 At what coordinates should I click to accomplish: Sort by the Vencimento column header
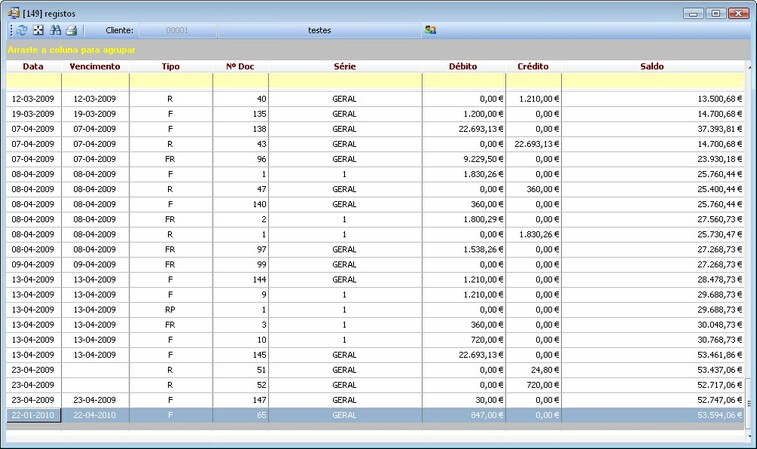(96, 66)
